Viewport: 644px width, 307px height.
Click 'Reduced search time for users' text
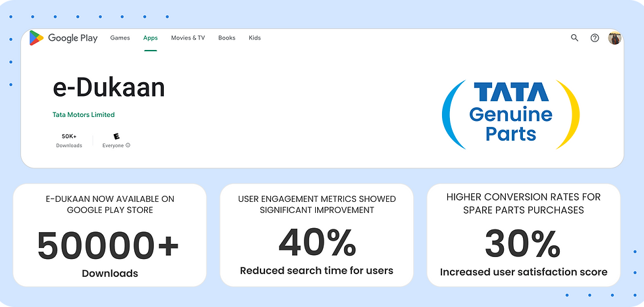pos(316,270)
